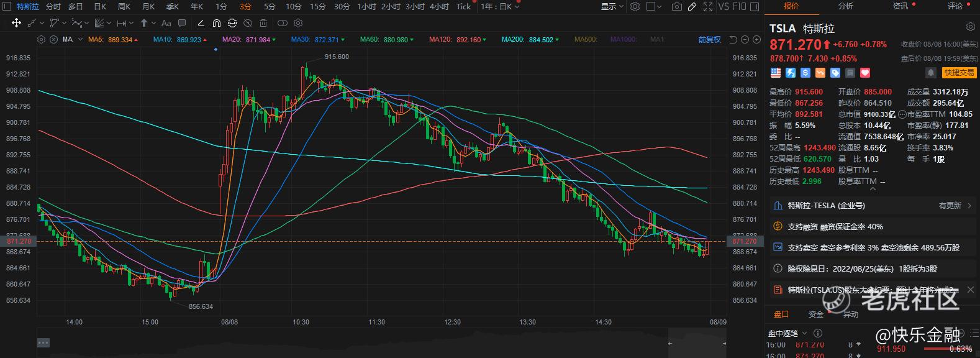Screen dimensions: 980x358
Task: Open chart settings gear in top toolbar
Action: [x=635, y=6]
